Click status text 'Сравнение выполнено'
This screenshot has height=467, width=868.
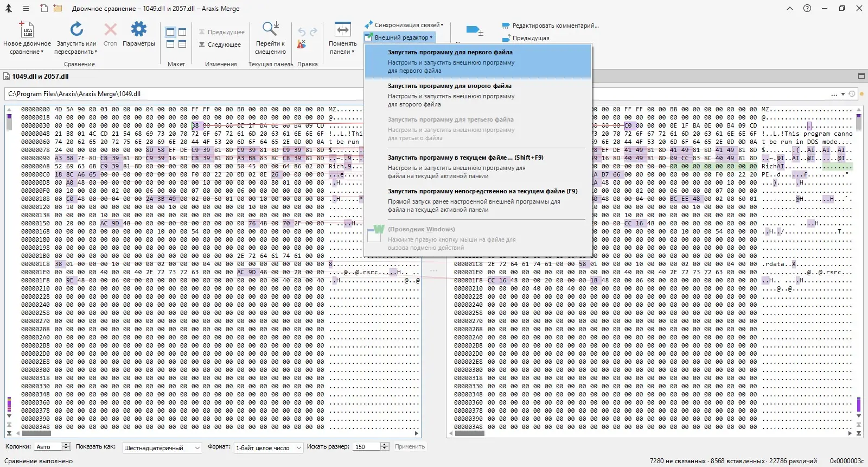point(39,461)
